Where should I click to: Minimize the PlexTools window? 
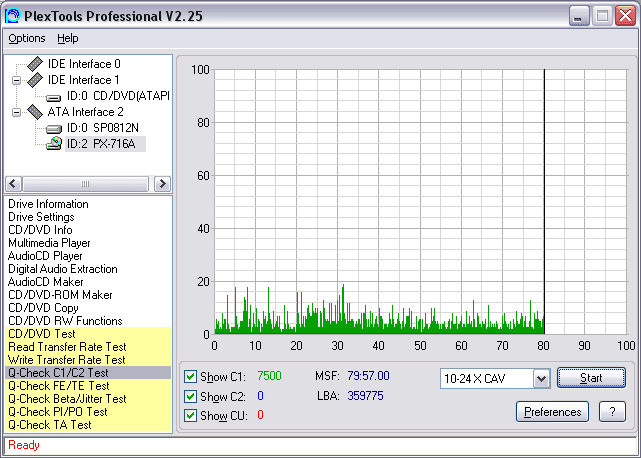click(x=579, y=16)
